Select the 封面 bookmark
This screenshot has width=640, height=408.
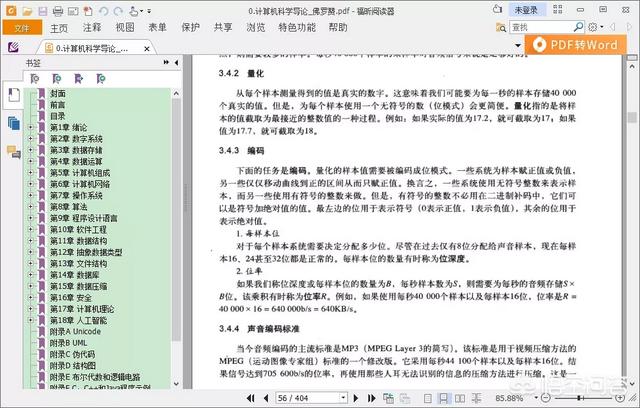[x=58, y=93]
